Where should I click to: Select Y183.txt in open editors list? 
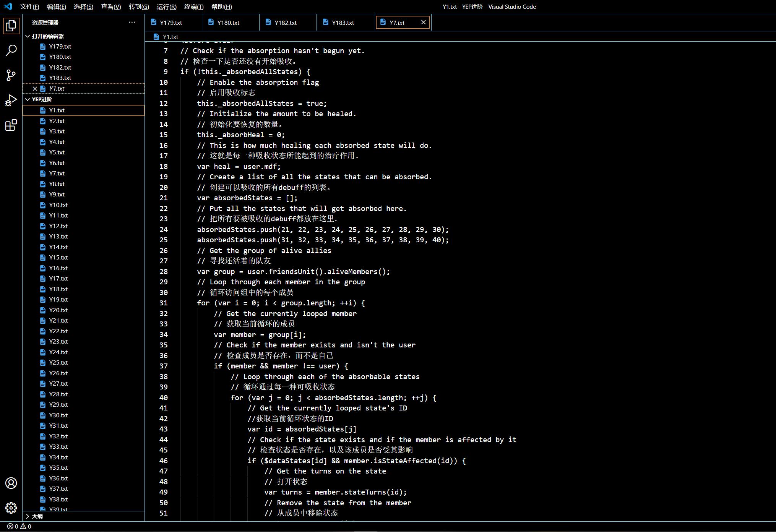(83, 78)
